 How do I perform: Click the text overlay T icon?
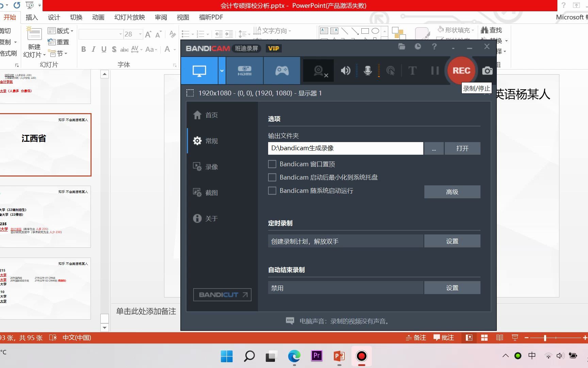tap(412, 71)
